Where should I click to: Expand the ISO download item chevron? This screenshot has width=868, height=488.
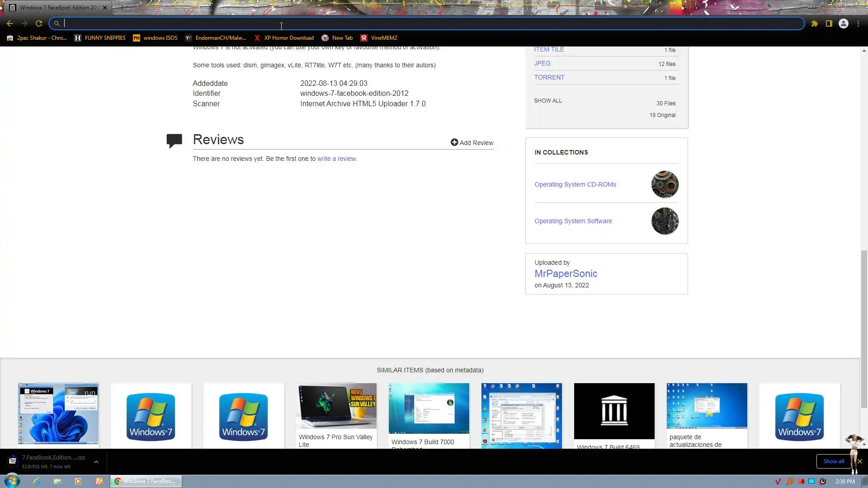[96, 462]
